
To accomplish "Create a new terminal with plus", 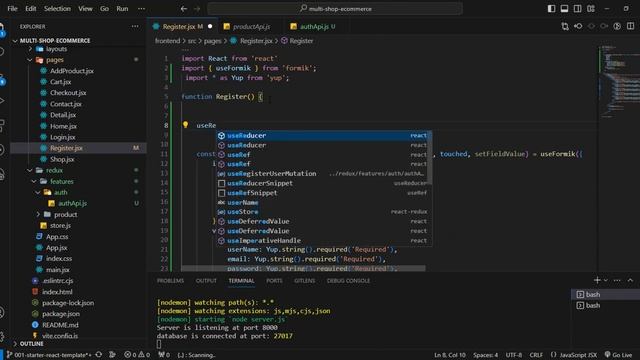I will click(x=597, y=280).
